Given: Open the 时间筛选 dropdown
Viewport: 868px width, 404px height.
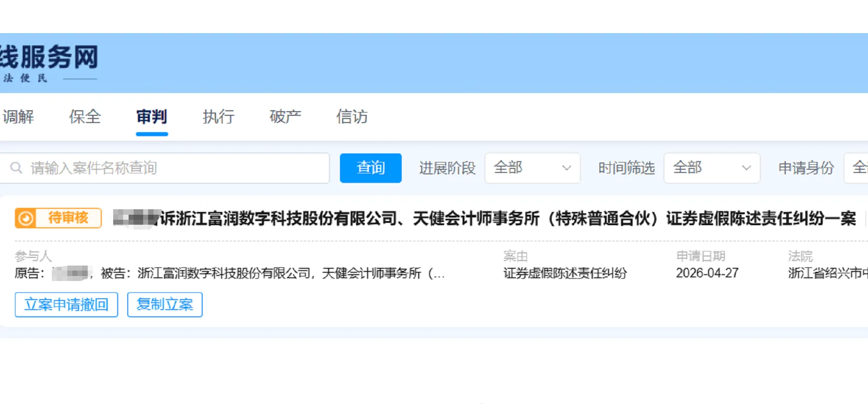Looking at the screenshot, I should click(x=712, y=168).
